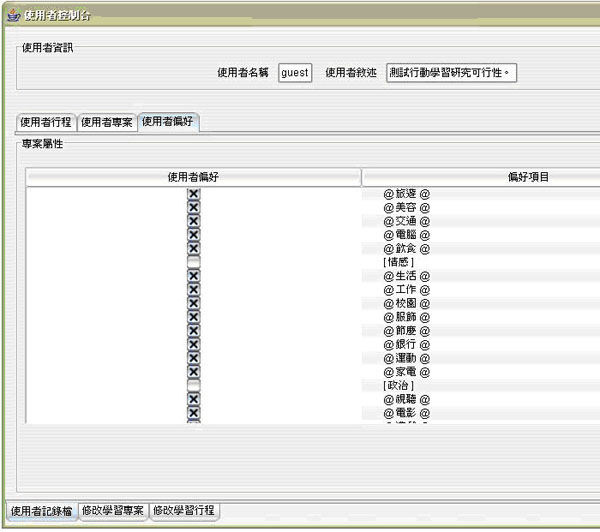
Task: Check the empty [政治] category checkbox
Action: [x=193, y=385]
